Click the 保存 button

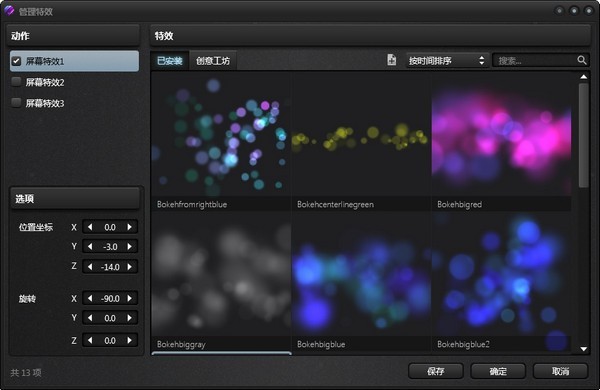coord(436,371)
